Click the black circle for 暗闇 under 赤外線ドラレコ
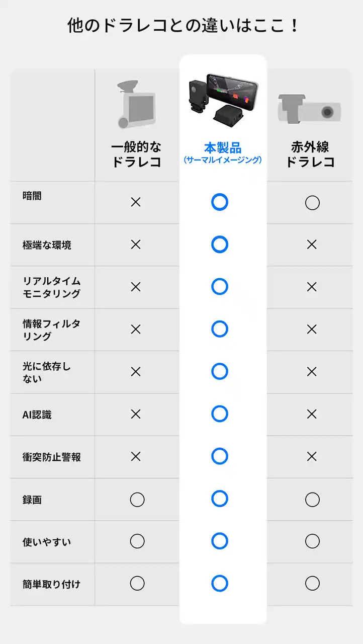The image size is (363, 644). coord(312,203)
